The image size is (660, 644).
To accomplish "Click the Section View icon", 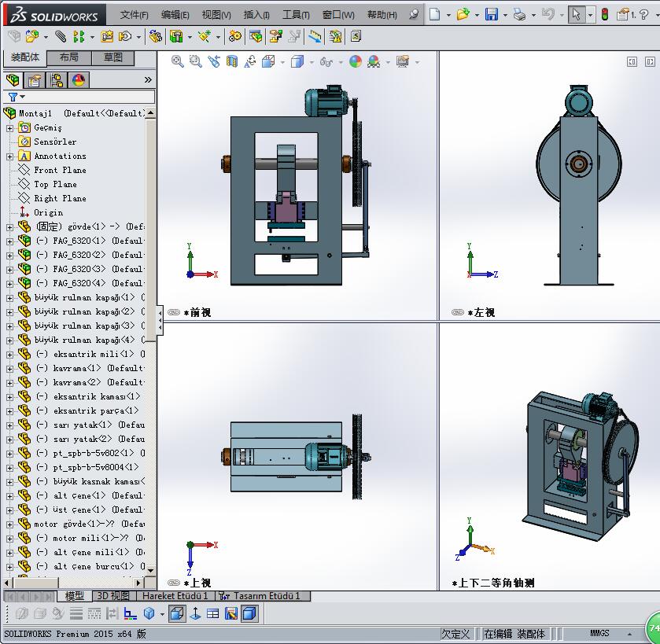I will pos(232,61).
